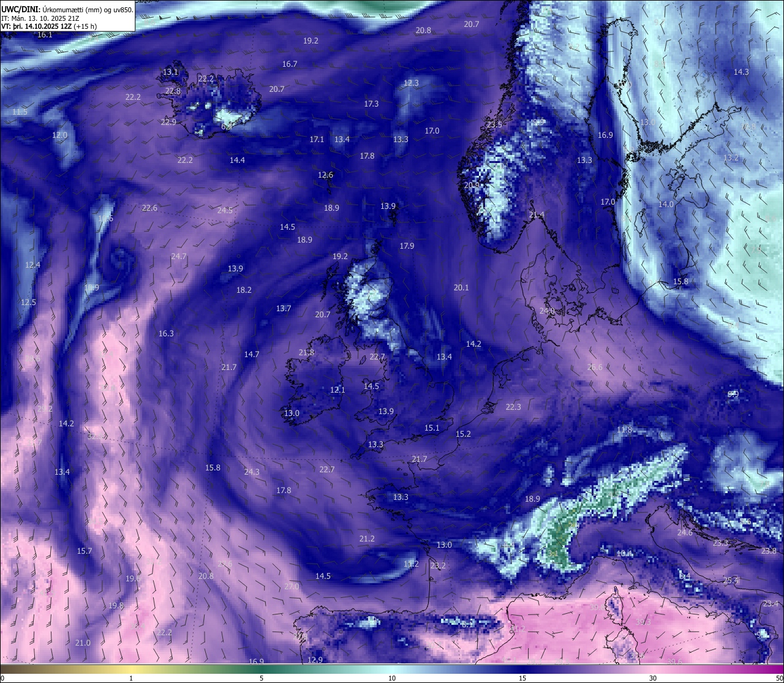Click the 22.3 map value

[513, 407]
